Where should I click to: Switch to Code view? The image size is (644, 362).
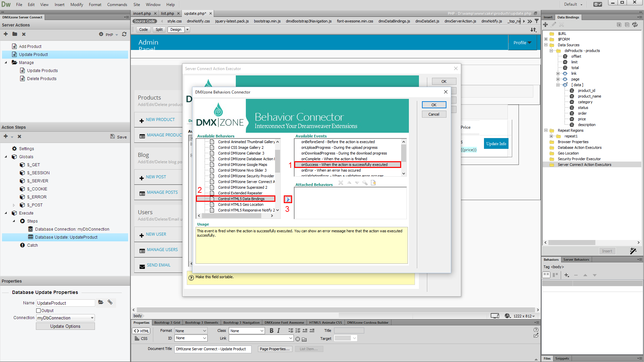[x=143, y=29]
